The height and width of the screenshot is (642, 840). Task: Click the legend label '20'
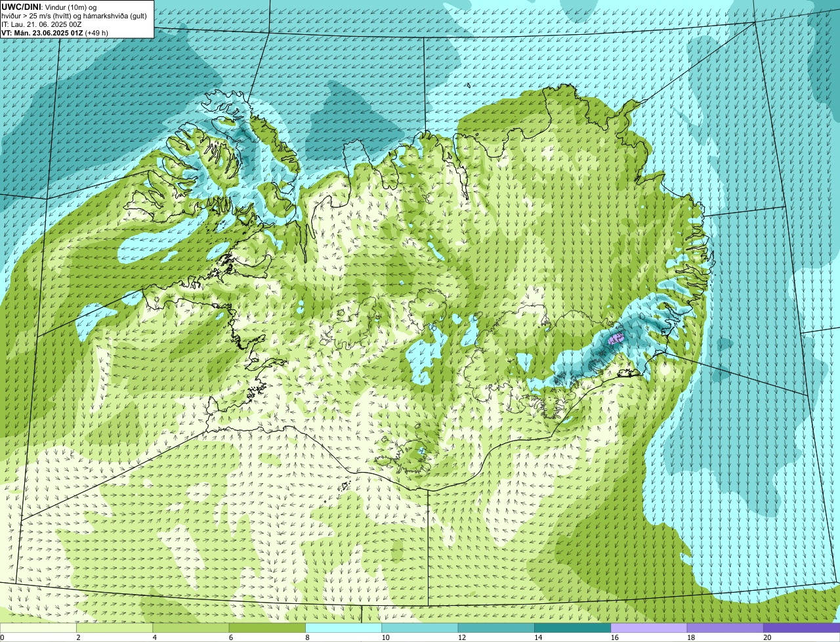click(767, 637)
